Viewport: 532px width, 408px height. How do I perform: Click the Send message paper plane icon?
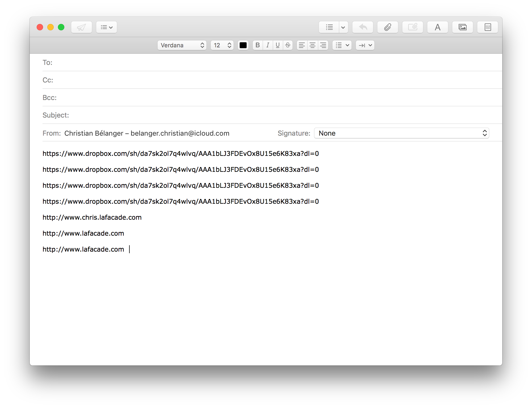click(x=81, y=27)
